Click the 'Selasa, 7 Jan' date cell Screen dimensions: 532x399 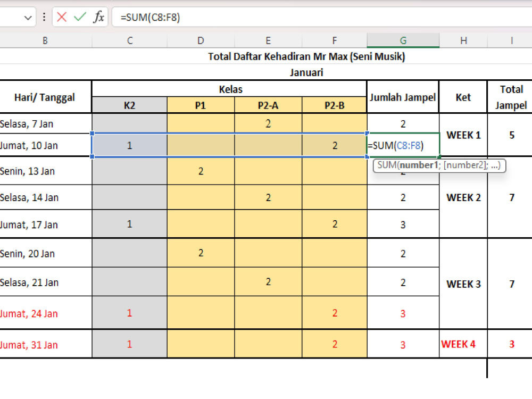[45, 123]
